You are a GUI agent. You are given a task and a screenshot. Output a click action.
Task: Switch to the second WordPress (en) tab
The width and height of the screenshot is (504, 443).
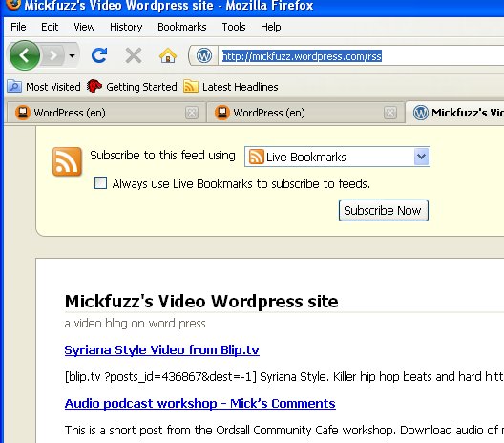coord(305,113)
